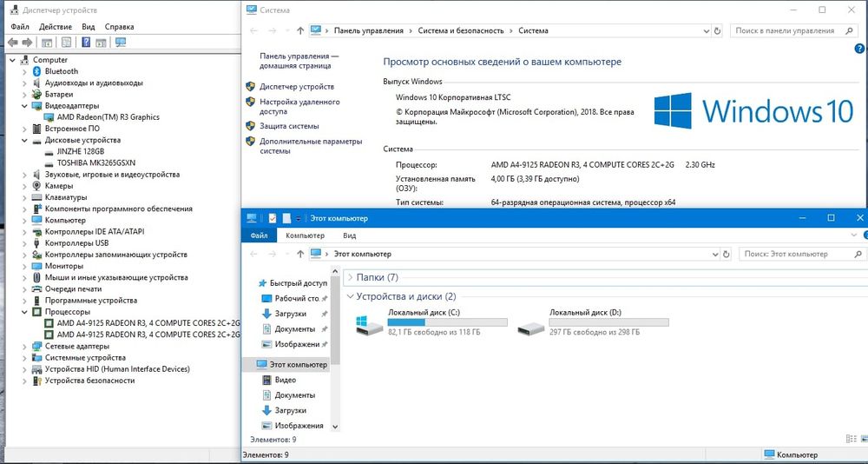This screenshot has height=464, width=868.
Task: Click details view icon in Explorer status bar
Action: 851,439
